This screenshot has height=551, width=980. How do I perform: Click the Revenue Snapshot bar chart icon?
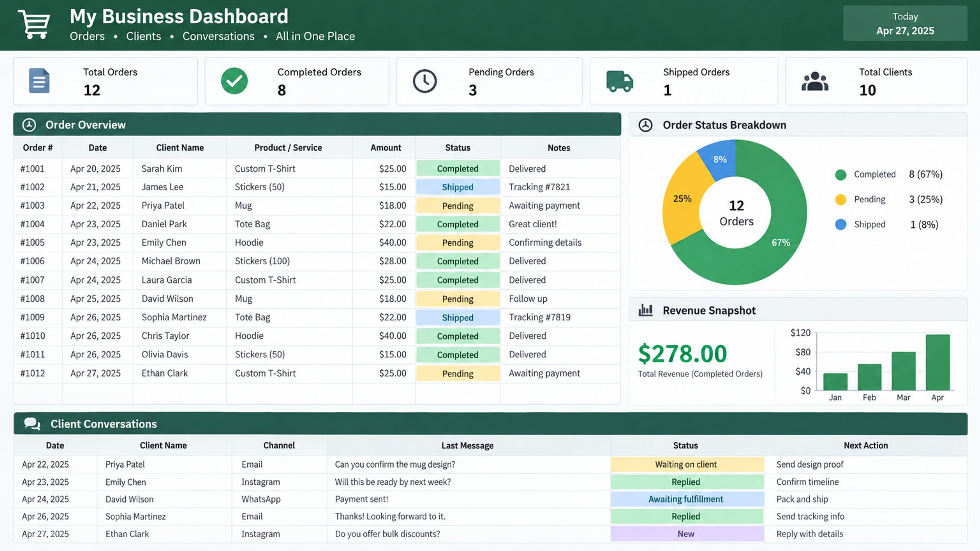coord(645,310)
